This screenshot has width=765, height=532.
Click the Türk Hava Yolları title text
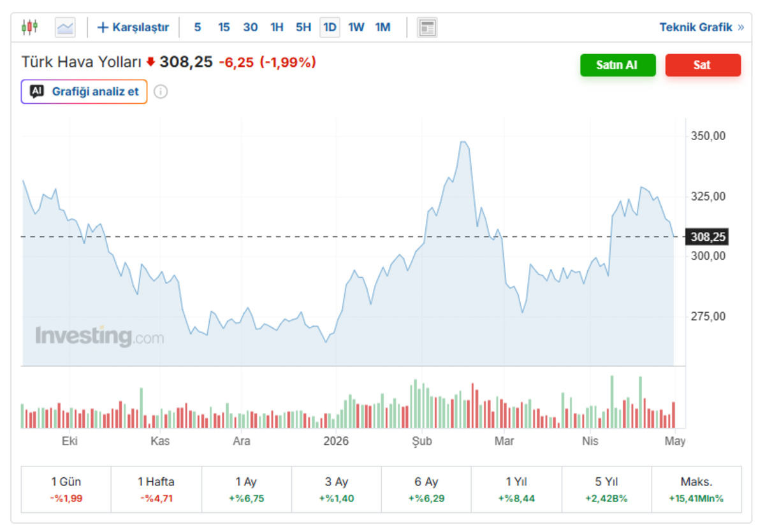(x=81, y=62)
